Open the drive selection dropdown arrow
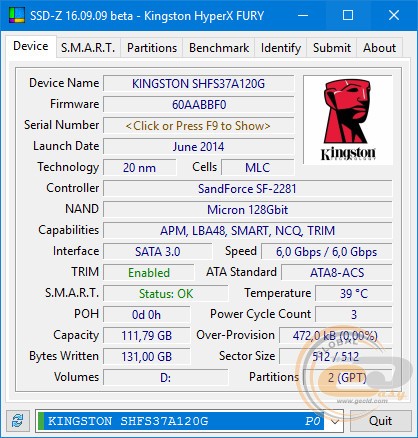 335,421
